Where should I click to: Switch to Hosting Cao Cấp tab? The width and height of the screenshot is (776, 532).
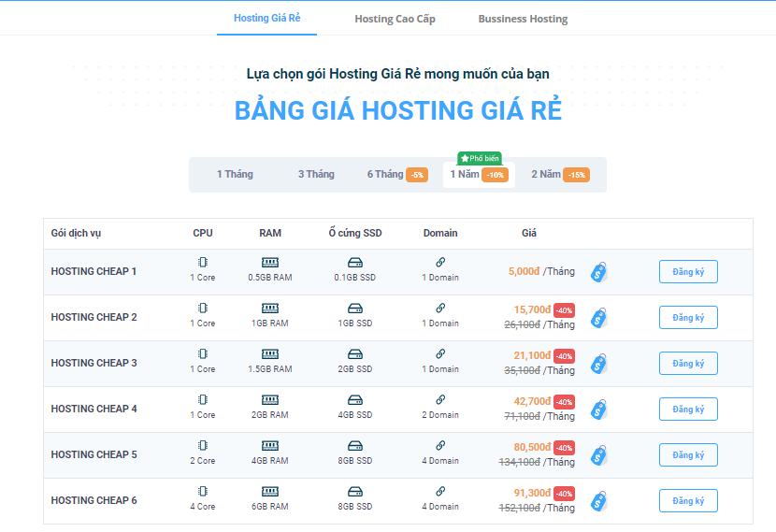[x=395, y=19]
